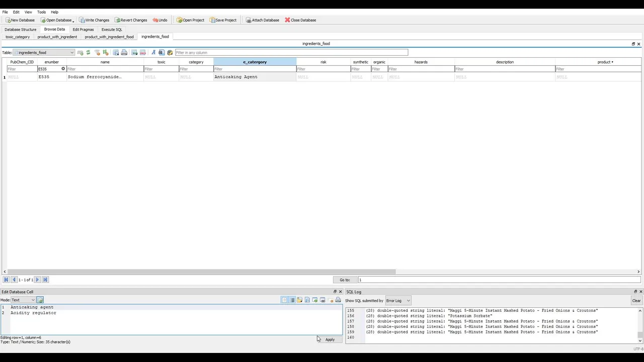Click the Open Database toolbar icon
Image resolution: width=644 pixels, height=362 pixels.
pyautogui.click(x=43, y=20)
